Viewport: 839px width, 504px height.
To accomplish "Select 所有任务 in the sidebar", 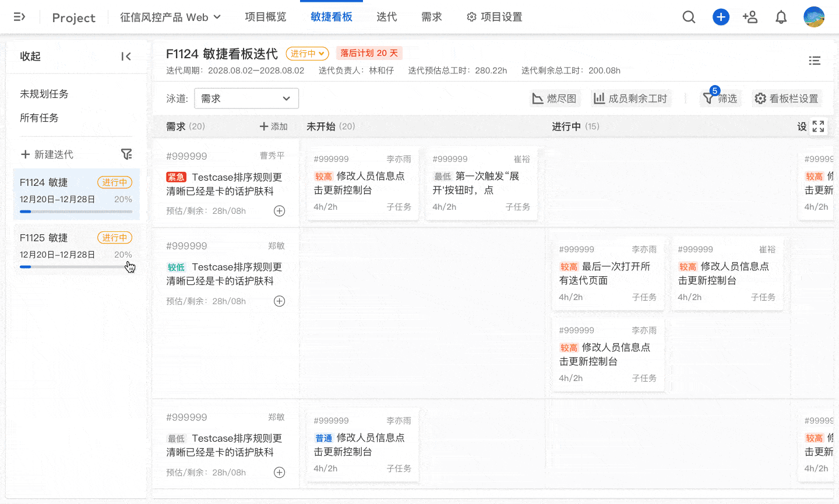I will 39,118.
